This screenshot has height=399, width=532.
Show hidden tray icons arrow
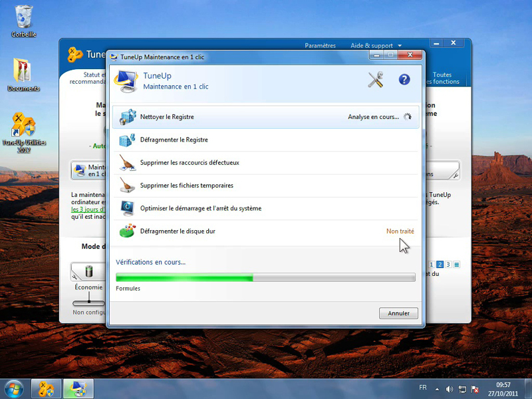tap(437, 390)
